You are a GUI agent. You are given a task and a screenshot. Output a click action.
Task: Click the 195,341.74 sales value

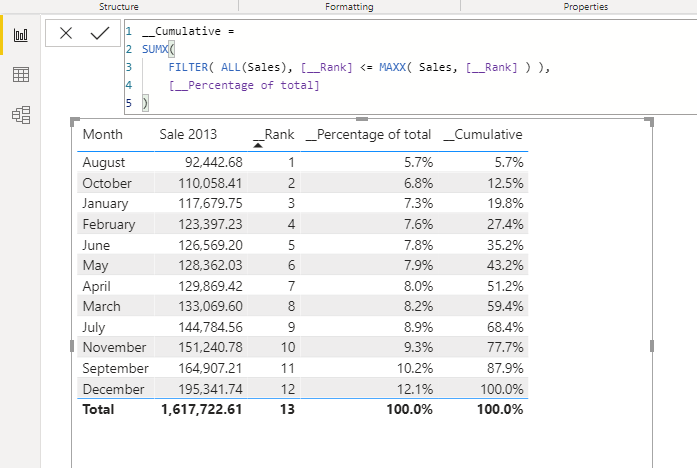pyautogui.click(x=210, y=389)
